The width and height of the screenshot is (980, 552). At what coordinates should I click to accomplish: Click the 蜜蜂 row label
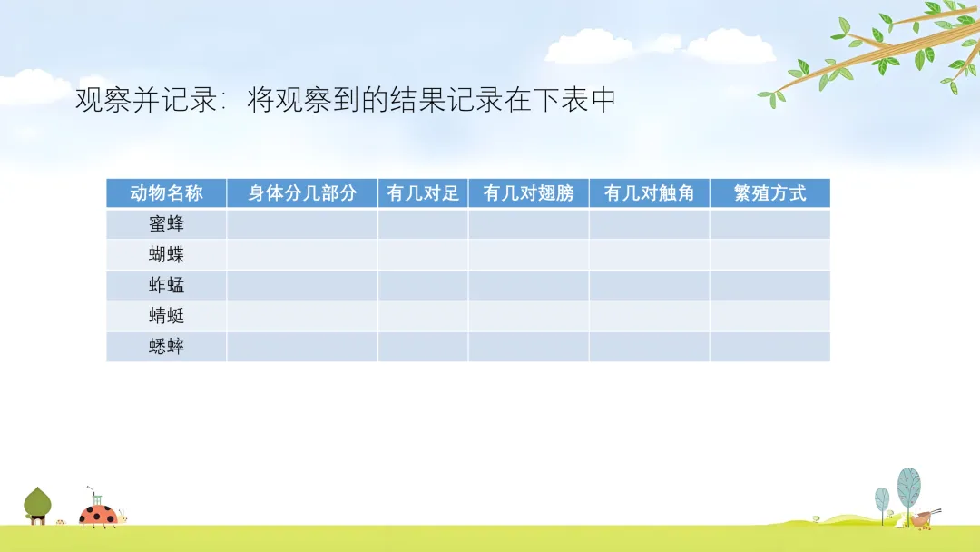click(x=166, y=224)
